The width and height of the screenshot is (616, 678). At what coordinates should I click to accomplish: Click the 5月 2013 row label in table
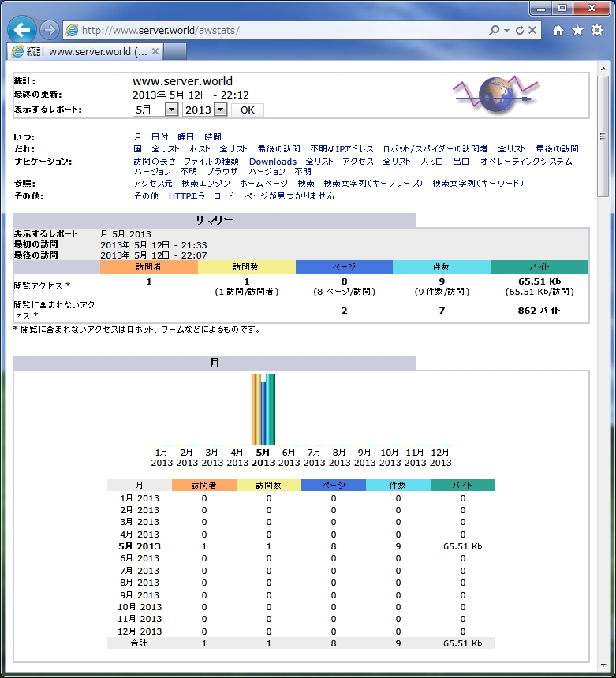pos(140,546)
